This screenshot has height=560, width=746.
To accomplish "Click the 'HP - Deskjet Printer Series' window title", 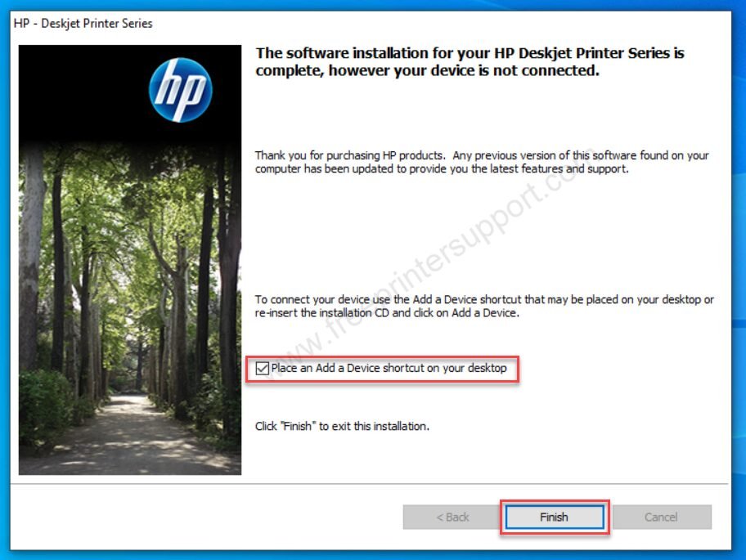I will [x=83, y=23].
